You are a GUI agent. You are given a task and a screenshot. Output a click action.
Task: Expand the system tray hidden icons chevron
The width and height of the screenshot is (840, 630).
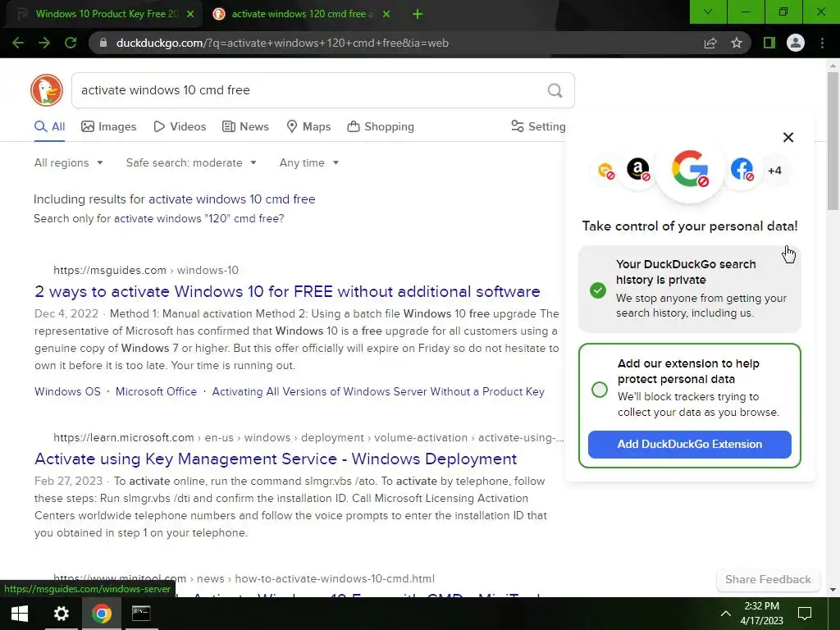725,614
